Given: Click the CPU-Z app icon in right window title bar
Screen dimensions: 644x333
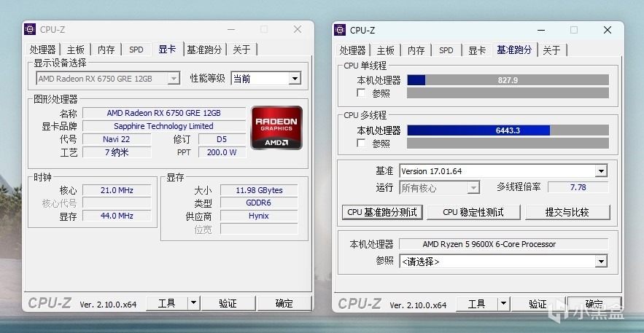Looking at the screenshot, I should click(x=340, y=30).
